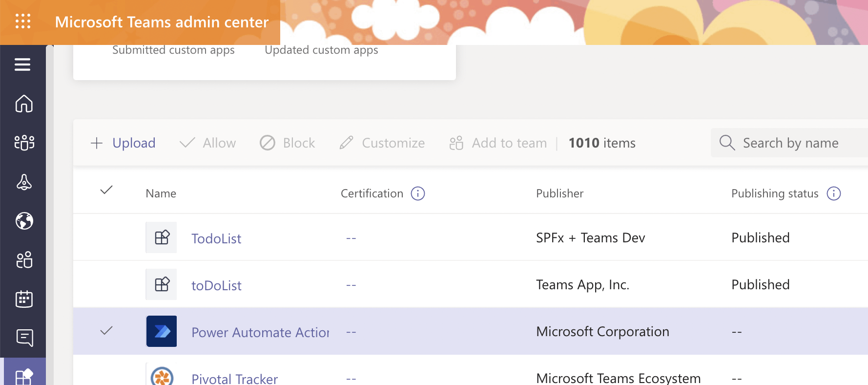Click Block in the apps toolbar
The height and width of the screenshot is (385, 868).
click(x=287, y=143)
